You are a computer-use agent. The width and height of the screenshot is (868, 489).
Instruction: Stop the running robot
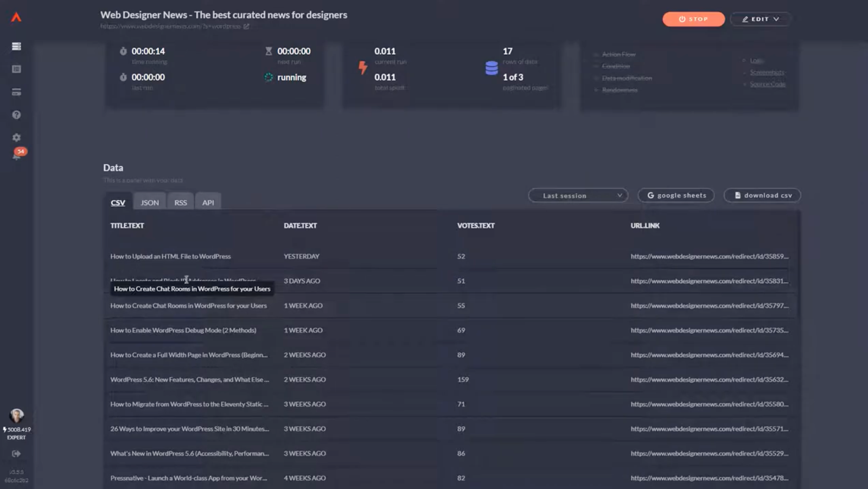coord(693,19)
